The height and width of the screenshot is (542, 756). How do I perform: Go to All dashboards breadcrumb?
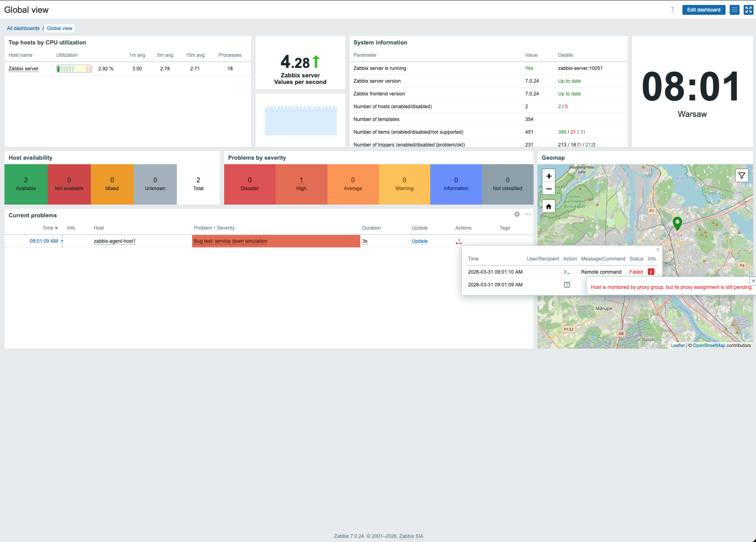(23, 28)
